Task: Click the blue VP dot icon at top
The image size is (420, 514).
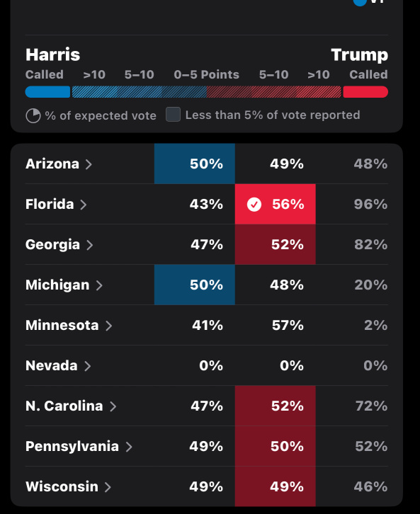Action: pyautogui.click(x=360, y=2)
